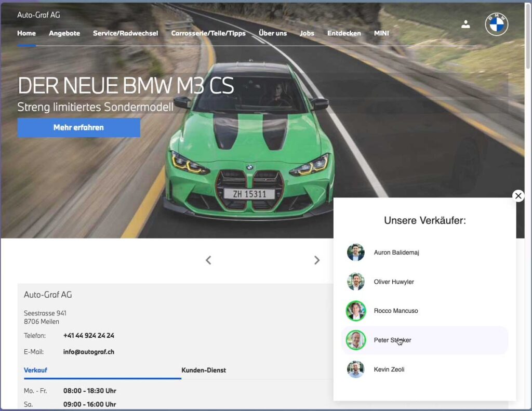Click Peter Stucker's avatar photo
This screenshot has width=532, height=411.
coord(355,340)
